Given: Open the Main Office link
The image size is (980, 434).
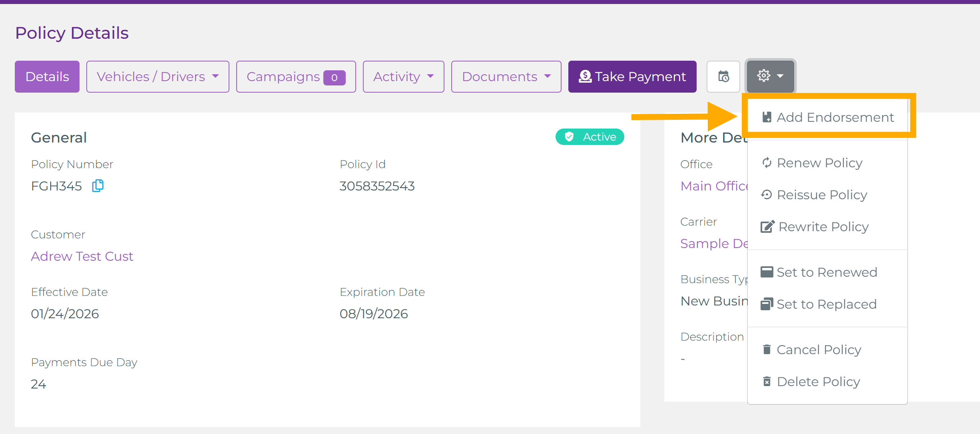Looking at the screenshot, I should tap(714, 186).
